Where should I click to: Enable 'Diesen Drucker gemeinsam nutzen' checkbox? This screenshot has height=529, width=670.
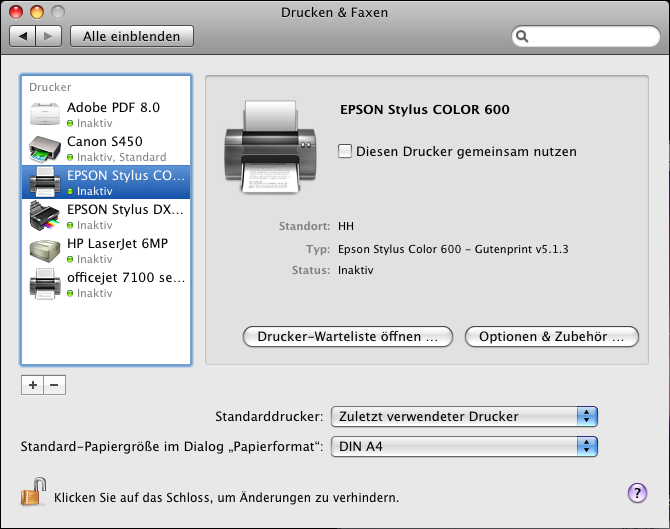[345, 152]
